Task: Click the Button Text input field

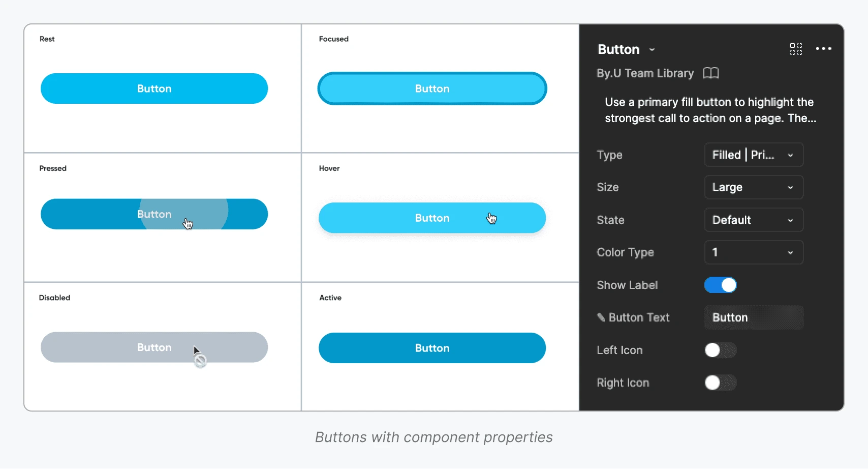Action: click(753, 317)
